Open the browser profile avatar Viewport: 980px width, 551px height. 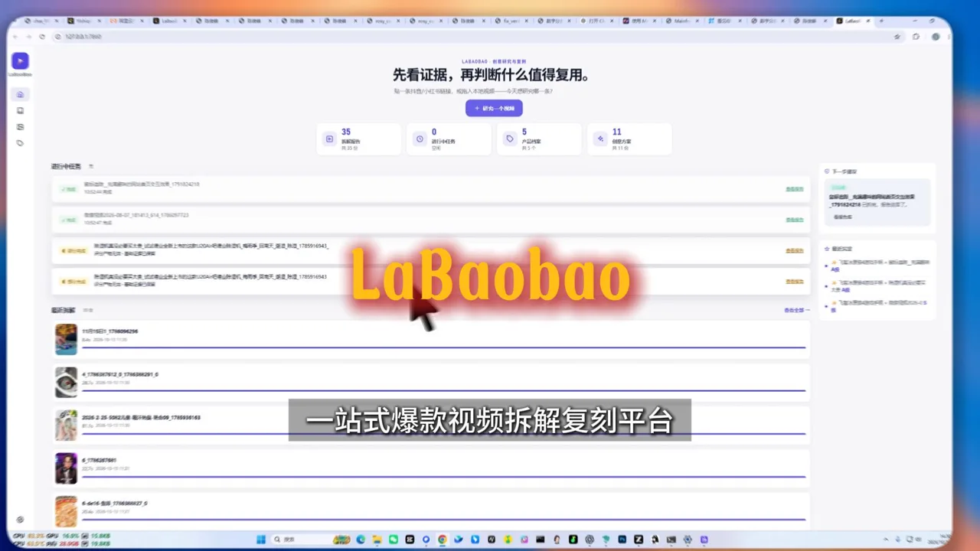936,36
